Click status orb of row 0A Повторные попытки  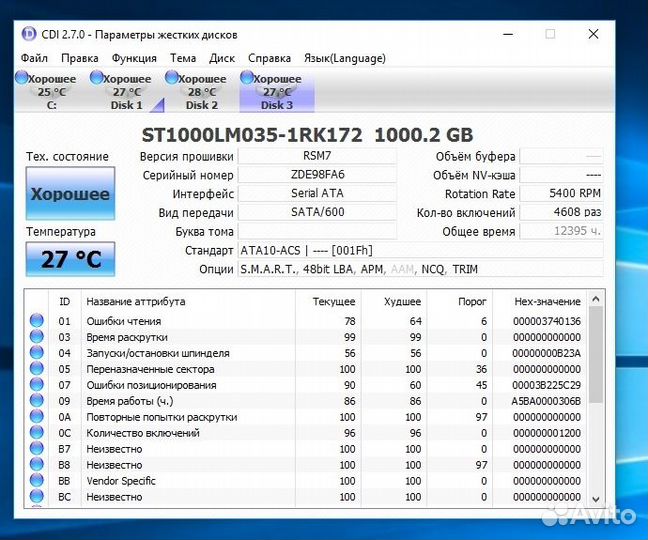point(36,416)
